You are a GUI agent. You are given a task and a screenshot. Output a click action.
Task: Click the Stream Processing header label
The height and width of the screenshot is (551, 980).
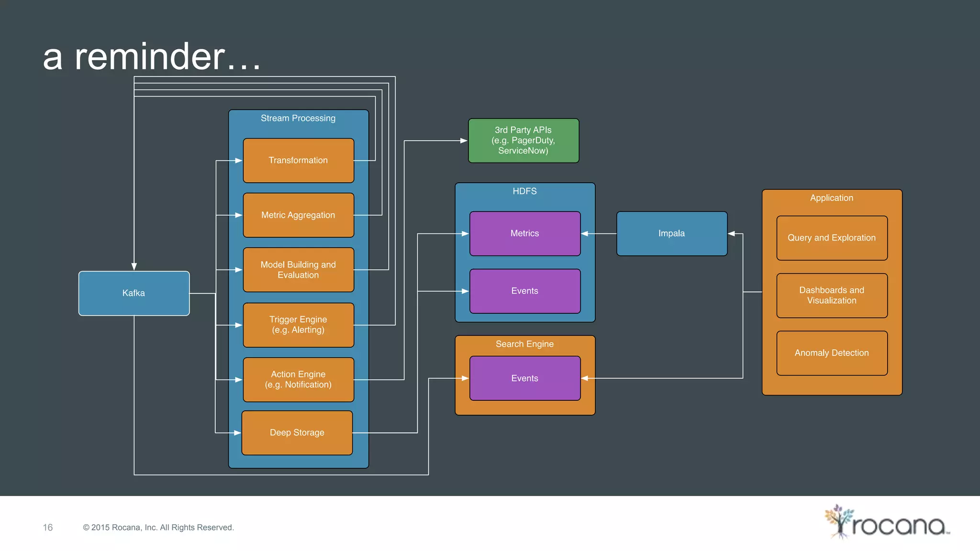click(298, 118)
